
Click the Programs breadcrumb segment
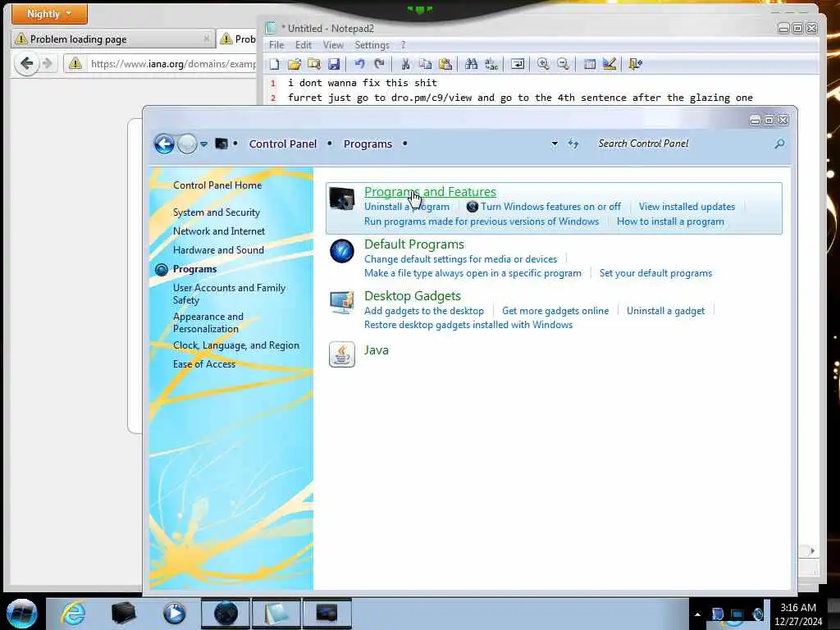click(x=368, y=144)
